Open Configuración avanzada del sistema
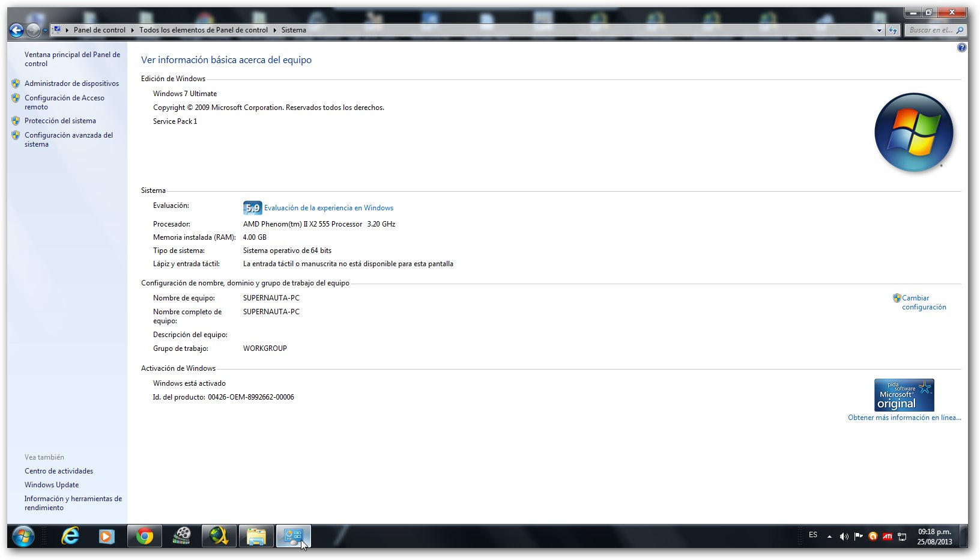This screenshot has height=560, width=980. pyautogui.click(x=68, y=139)
